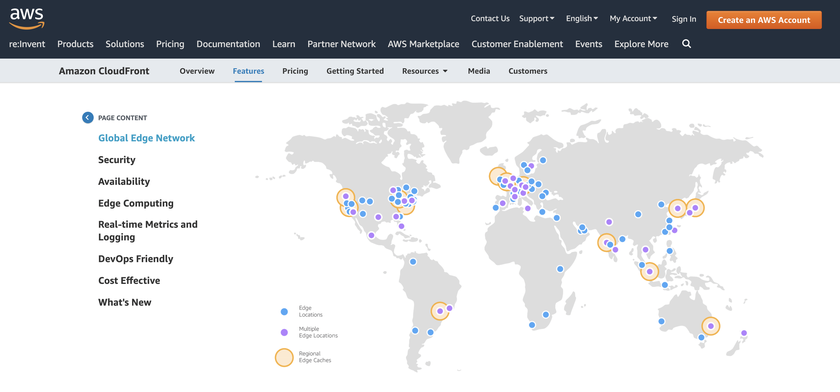This screenshot has width=840, height=392.
Task: Click the Cape Town blue edge marker
Action: 532,325
